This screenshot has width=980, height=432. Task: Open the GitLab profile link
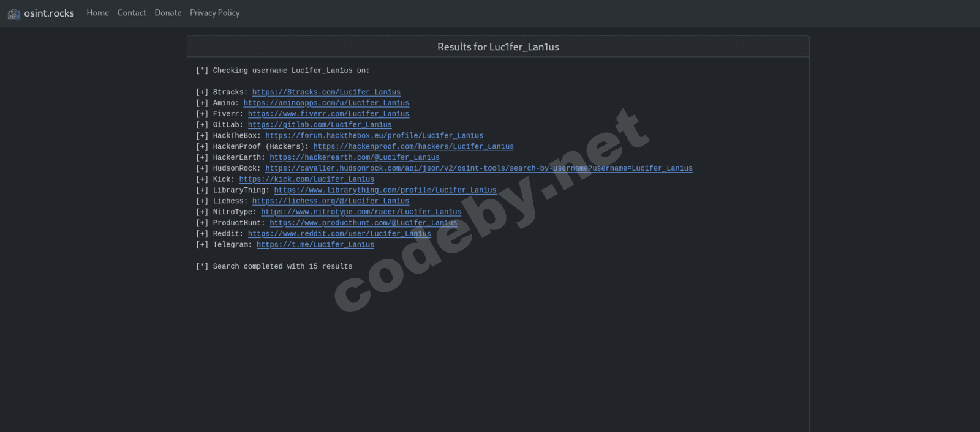pyautogui.click(x=320, y=125)
